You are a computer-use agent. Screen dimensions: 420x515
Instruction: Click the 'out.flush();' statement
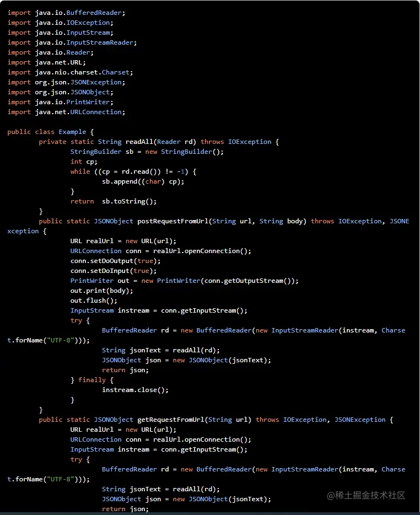tap(94, 301)
